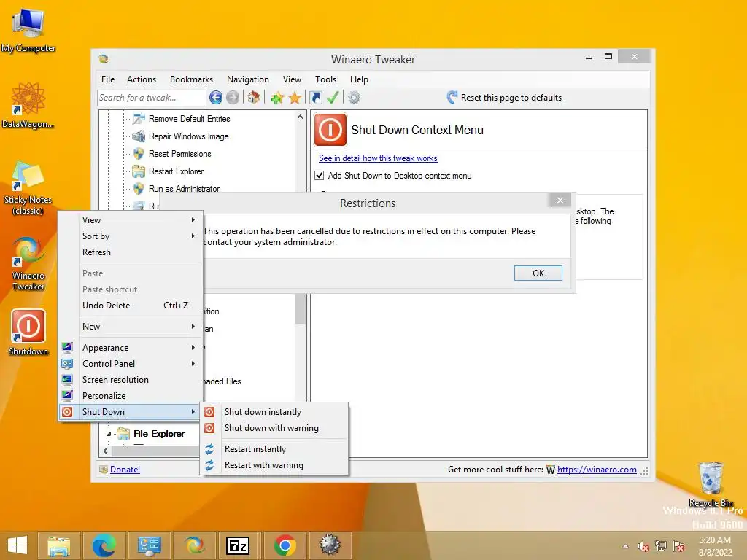The width and height of the screenshot is (747, 560).
Task: Click the add bookmark star with plus icon
Action: [x=277, y=98]
